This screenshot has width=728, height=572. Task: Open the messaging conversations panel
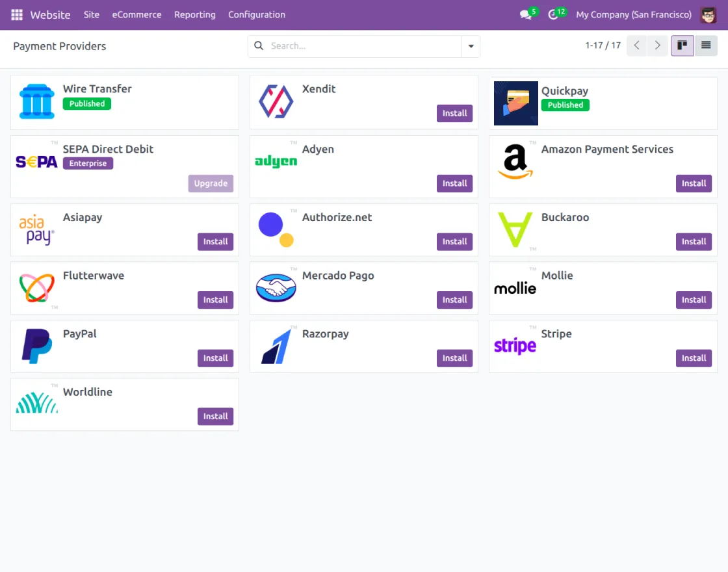(x=524, y=14)
